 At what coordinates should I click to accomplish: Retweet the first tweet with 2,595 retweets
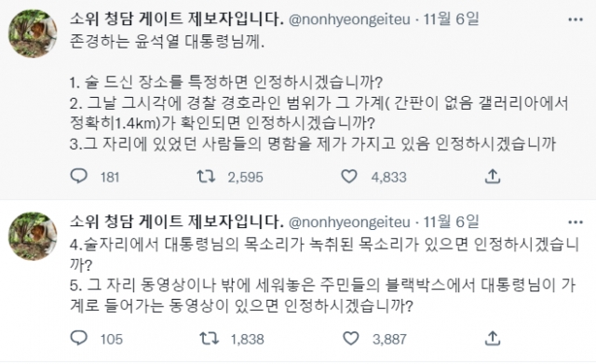pos(206,177)
